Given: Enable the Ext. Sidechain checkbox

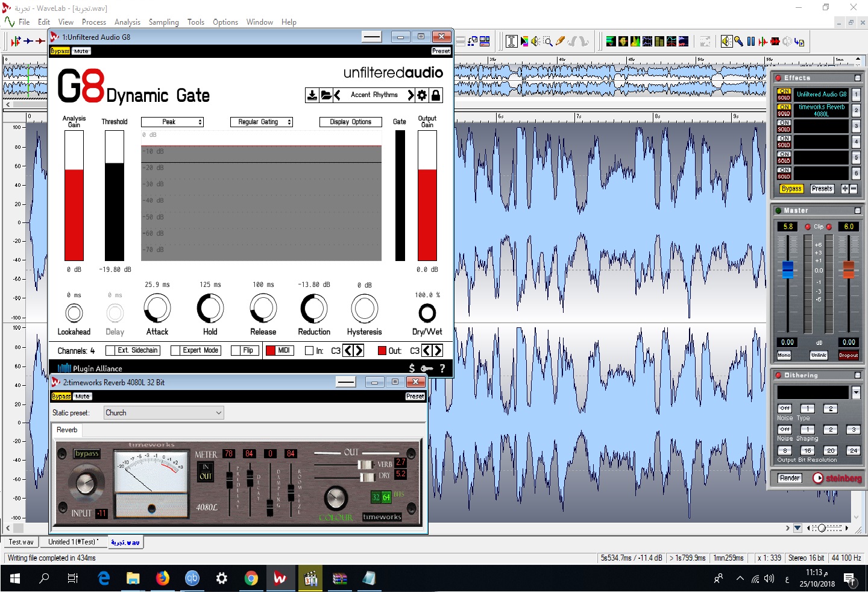Looking at the screenshot, I should click(x=110, y=350).
